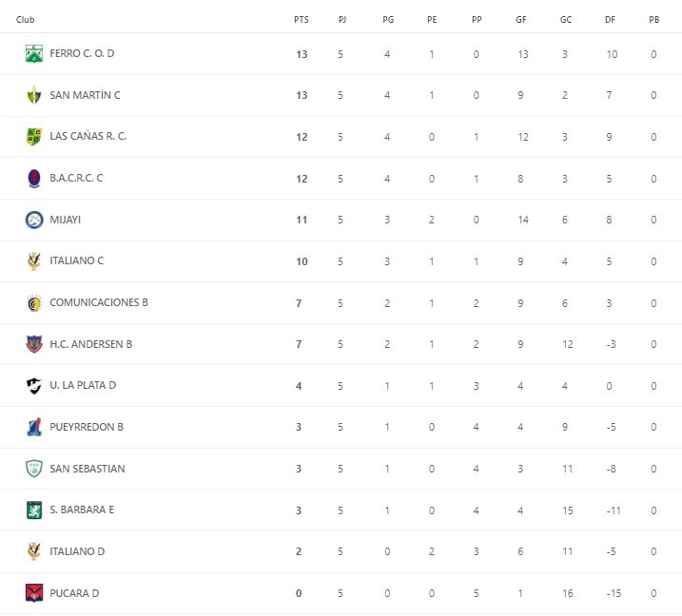This screenshot has width=682, height=616.
Task: Click the San Sebastian club crest
Action: point(34,469)
